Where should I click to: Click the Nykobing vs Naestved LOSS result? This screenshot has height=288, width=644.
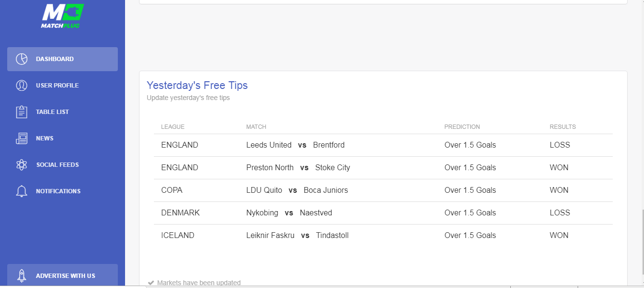click(560, 213)
